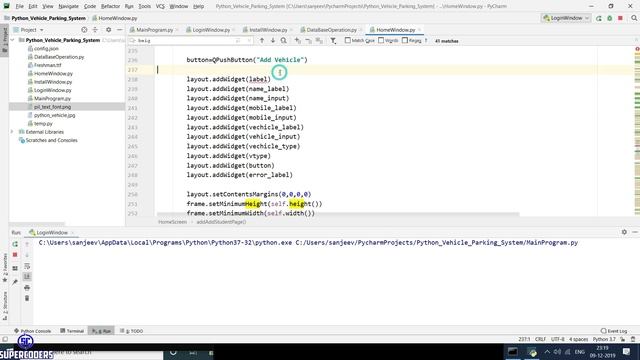Click scroll to end icon in Run panel
640x360 pixels.
(27, 277)
